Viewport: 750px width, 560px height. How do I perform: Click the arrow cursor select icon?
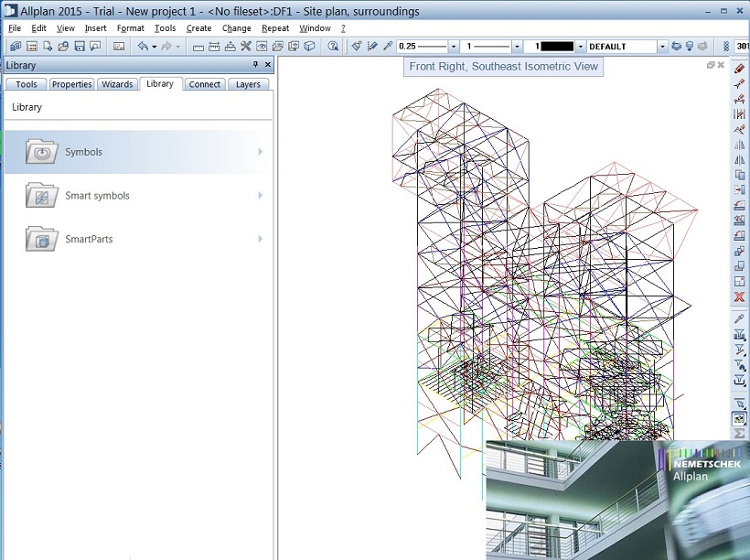point(739,404)
